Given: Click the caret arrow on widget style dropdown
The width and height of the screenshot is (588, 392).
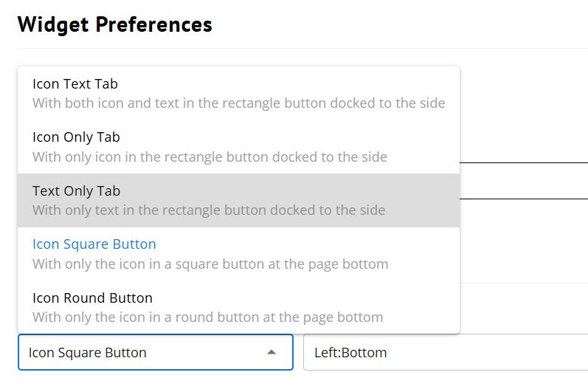Looking at the screenshot, I should pos(271,352).
